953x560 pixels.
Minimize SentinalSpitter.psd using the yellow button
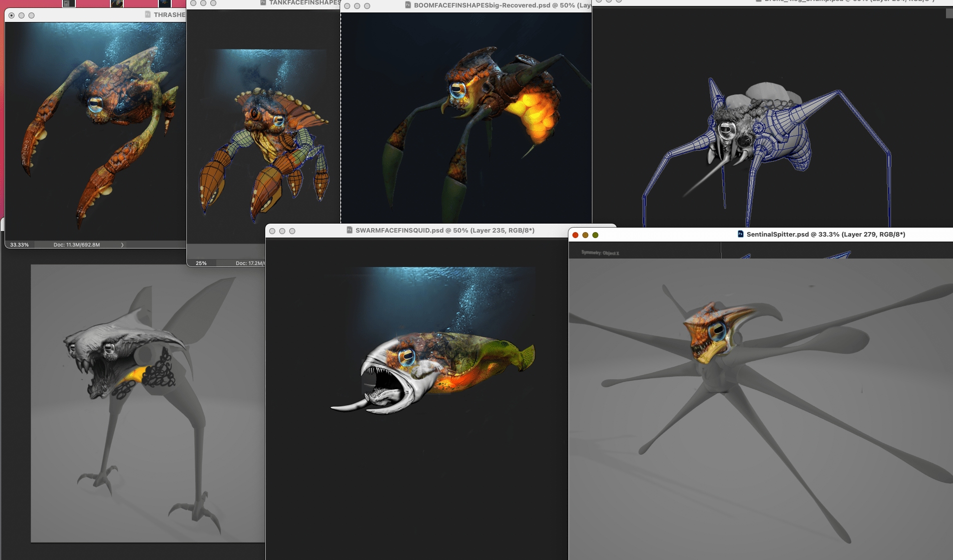click(585, 235)
